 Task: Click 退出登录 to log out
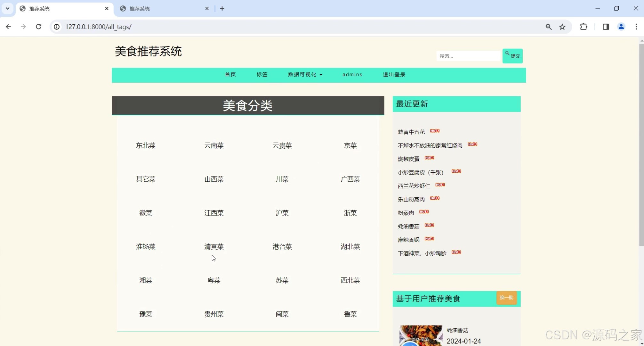pyautogui.click(x=394, y=74)
